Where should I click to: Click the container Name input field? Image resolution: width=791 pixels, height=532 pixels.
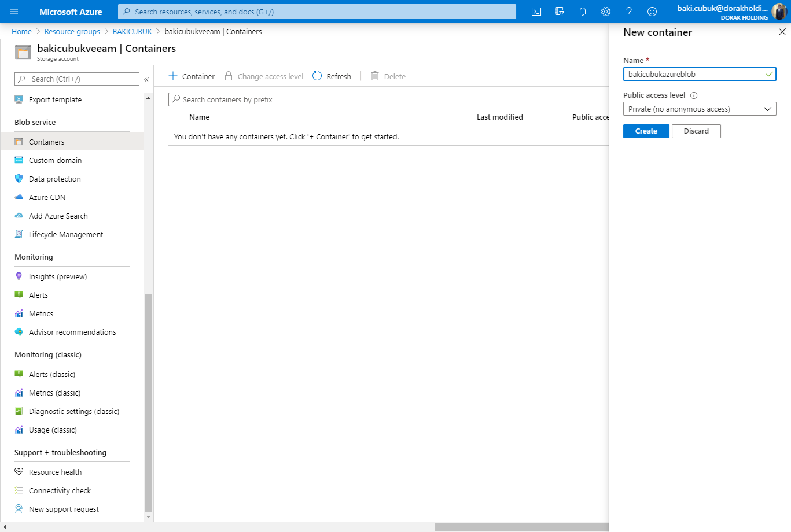(x=694, y=74)
